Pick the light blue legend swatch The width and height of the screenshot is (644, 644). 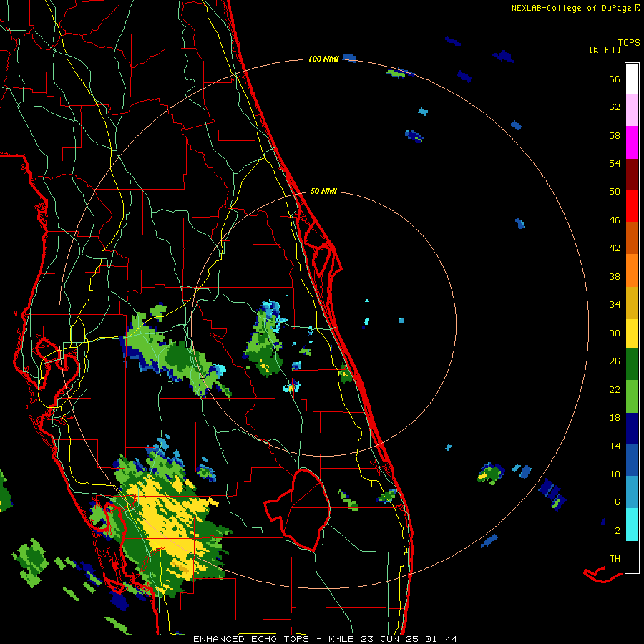click(632, 492)
